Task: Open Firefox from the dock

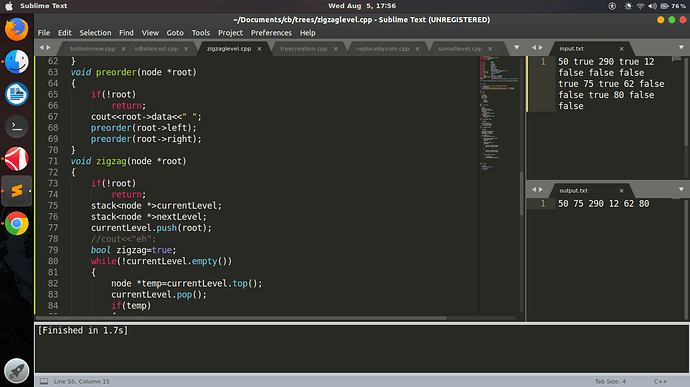Action: 16,29
